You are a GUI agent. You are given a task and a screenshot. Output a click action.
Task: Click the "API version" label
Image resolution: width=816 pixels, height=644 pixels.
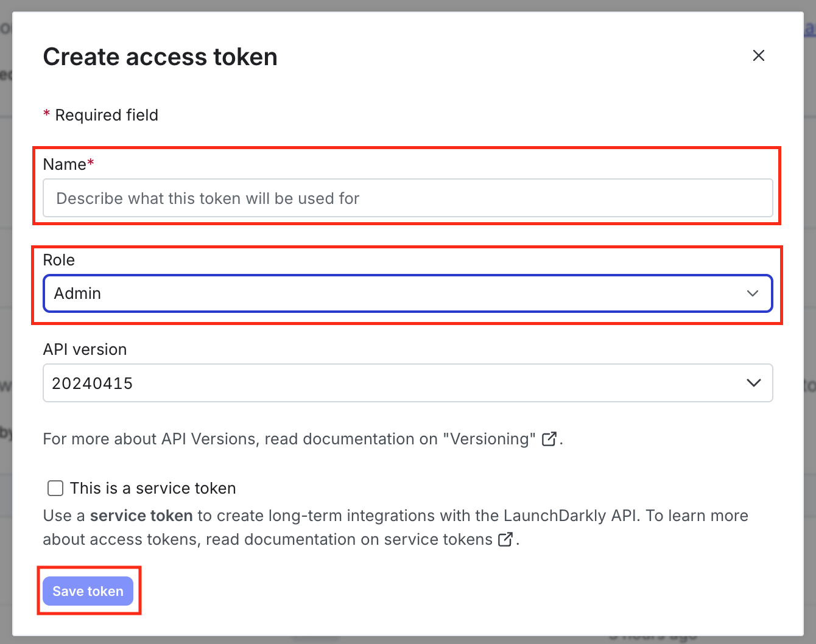click(85, 349)
